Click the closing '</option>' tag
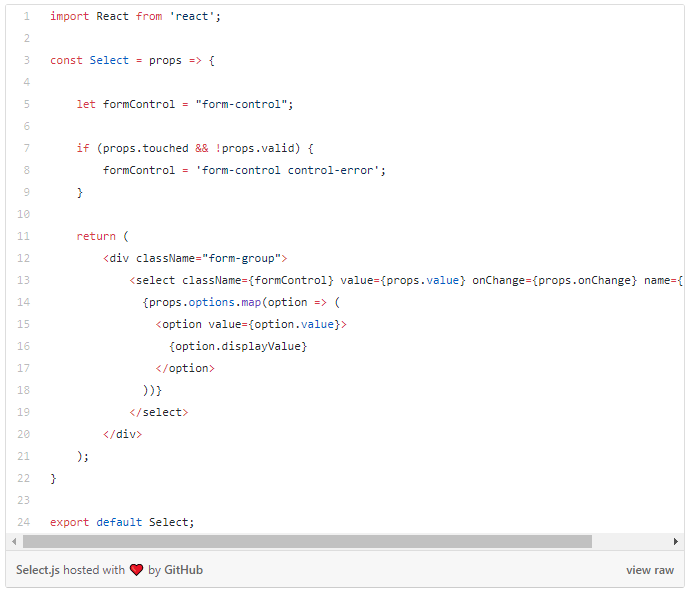687x591 pixels. point(185,368)
